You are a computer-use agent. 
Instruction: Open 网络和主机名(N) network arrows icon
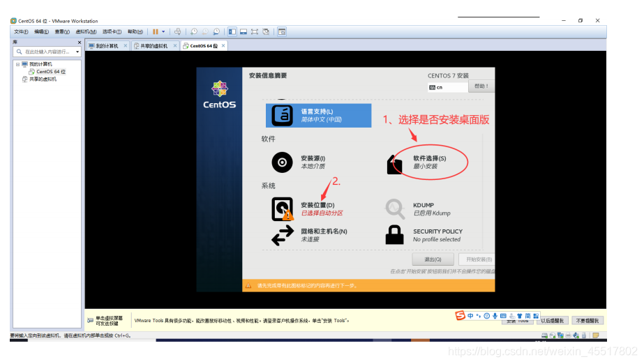[x=283, y=235]
